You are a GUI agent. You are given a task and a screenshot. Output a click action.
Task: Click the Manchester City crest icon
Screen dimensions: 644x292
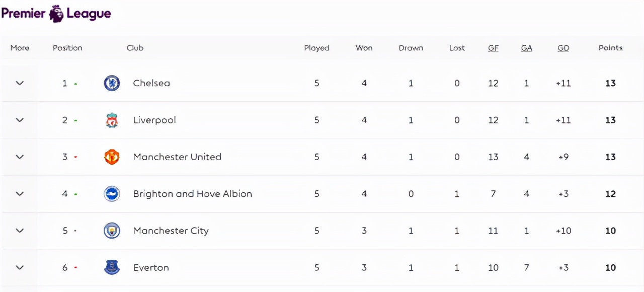[112, 231]
